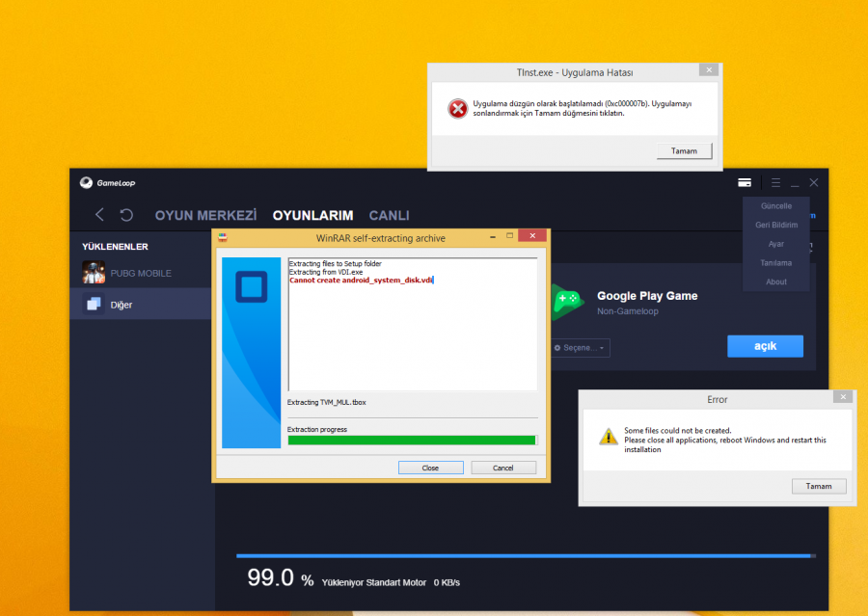Screen dimensions: 868x616
Task: Click the 'Extracting from VDI.exe' log line
Action: [326, 272]
